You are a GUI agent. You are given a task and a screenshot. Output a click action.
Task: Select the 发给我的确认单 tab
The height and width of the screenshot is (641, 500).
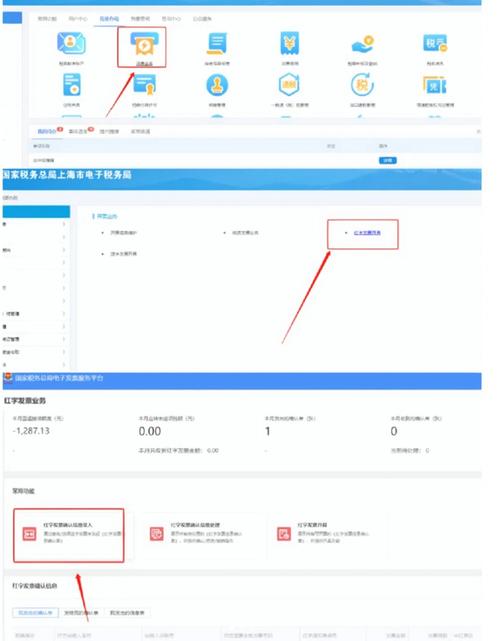pyautogui.click(x=81, y=613)
